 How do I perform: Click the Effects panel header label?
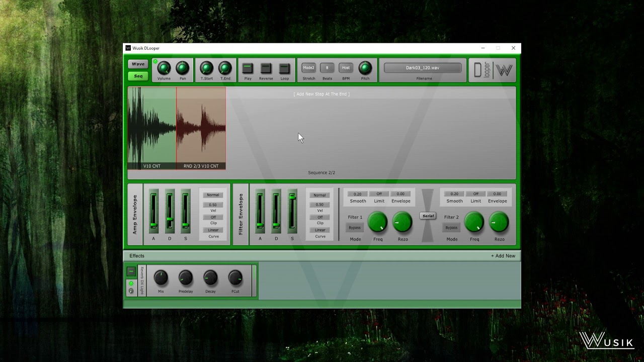[137, 256]
